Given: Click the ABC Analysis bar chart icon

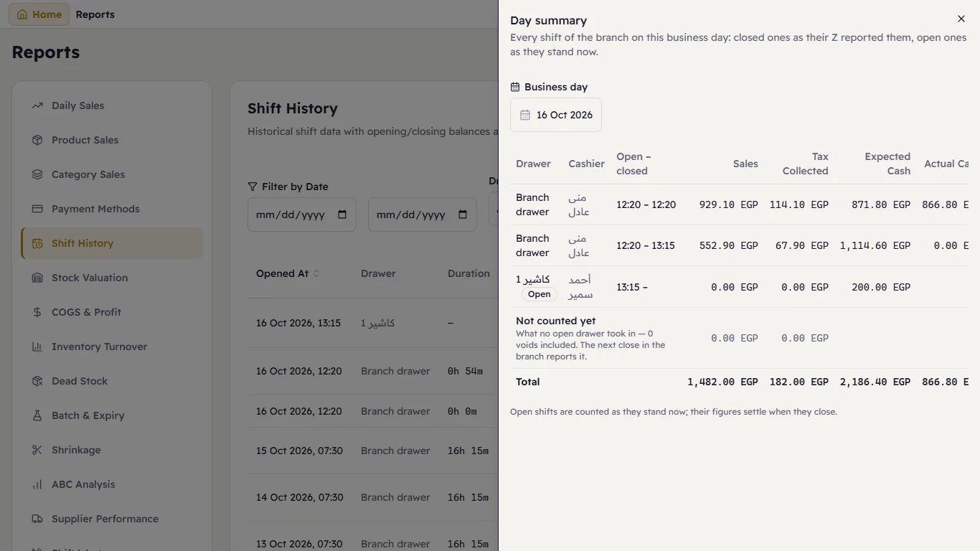Looking at the screenshot, I should click(x=37, y=484).
